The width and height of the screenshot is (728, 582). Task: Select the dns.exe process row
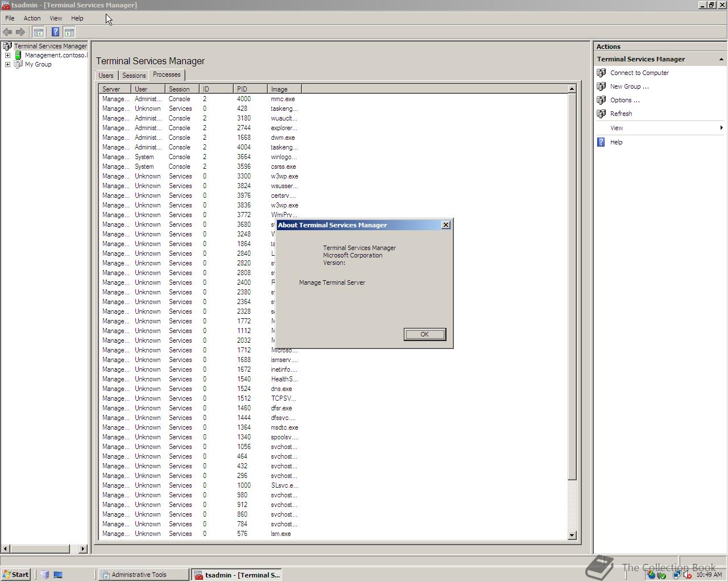tap(199, 389)
